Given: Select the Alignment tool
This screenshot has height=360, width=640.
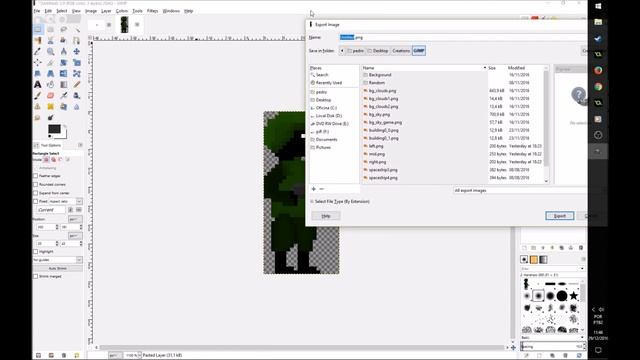Looking at the screenshot, I should tap(38, 62).
